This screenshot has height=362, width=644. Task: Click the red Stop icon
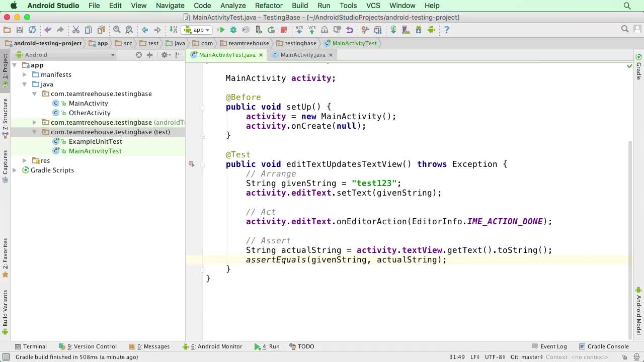(x=284, y=30)
